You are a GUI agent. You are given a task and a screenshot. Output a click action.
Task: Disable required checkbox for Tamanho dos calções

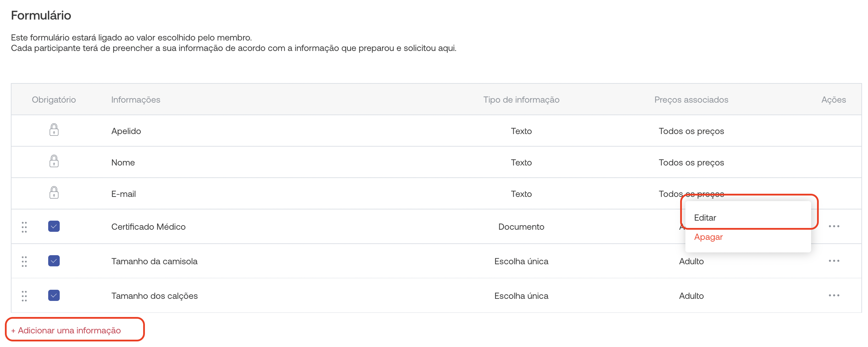tap(54, 295)
